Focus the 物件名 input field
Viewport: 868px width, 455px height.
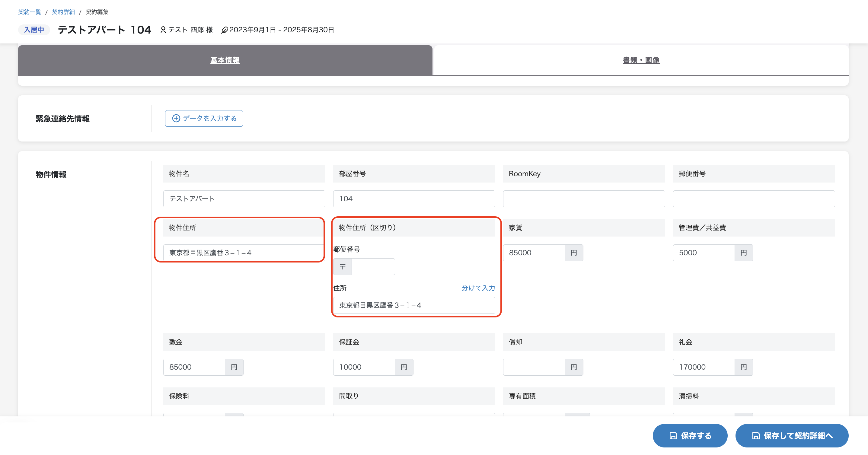point(244,199)
